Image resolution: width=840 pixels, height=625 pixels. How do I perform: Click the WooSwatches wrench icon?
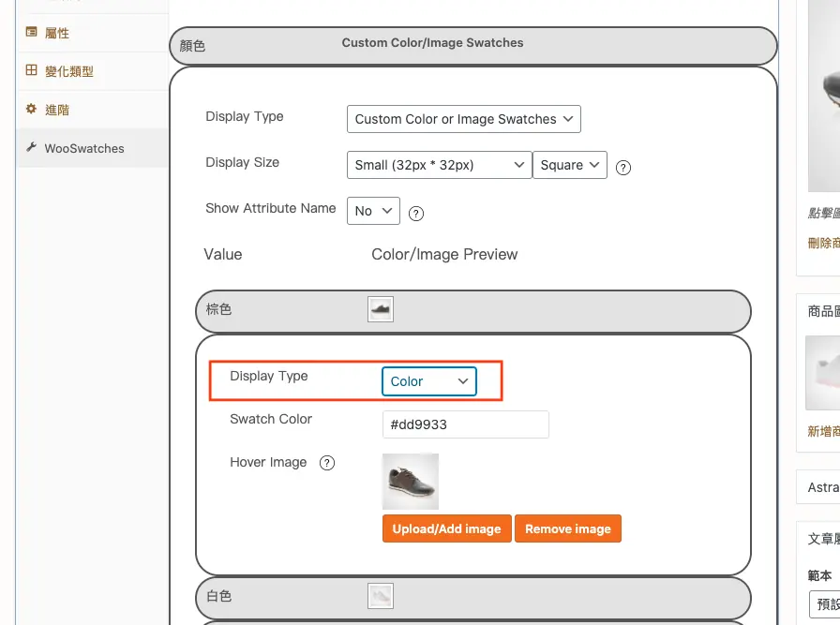[32, 147]
